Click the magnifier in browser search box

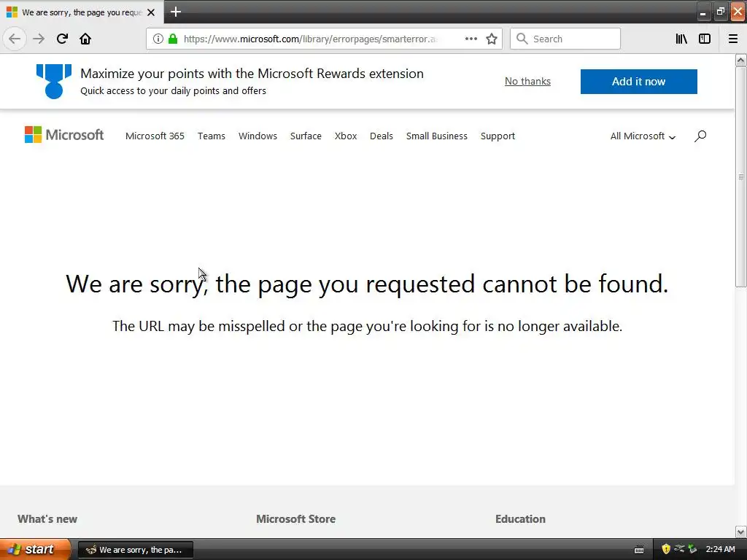[522, 39]
